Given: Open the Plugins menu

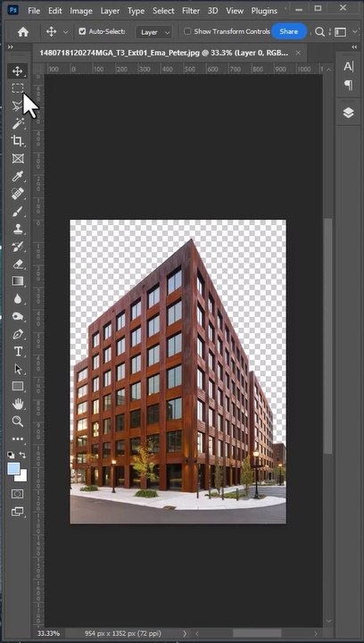Looking at the screenshot, I should [264, 11].
